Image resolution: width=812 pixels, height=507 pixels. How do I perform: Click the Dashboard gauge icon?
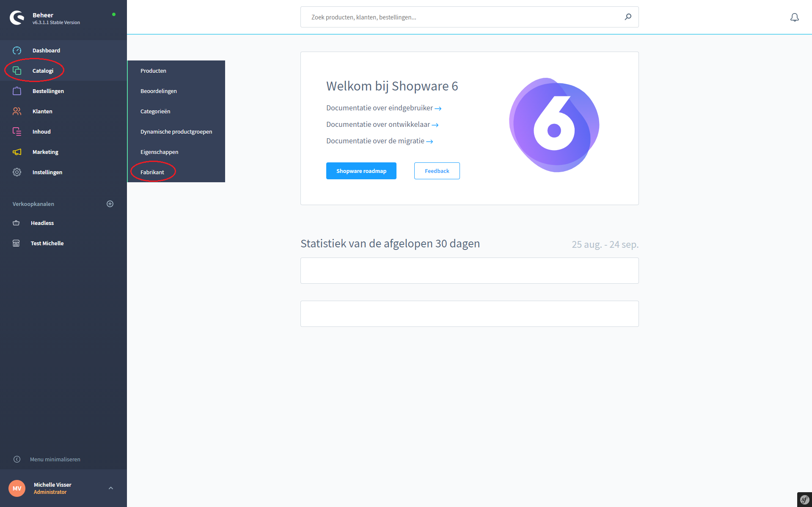[x=17, y=50]
